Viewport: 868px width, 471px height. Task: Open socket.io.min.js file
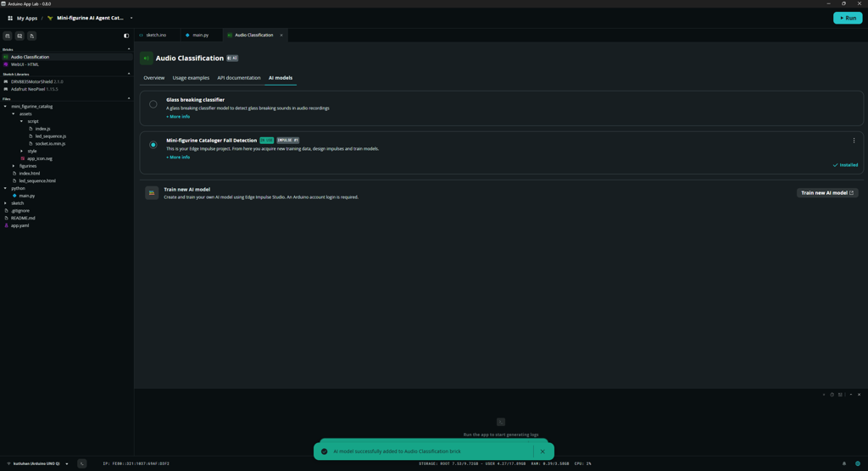(50, 143)
